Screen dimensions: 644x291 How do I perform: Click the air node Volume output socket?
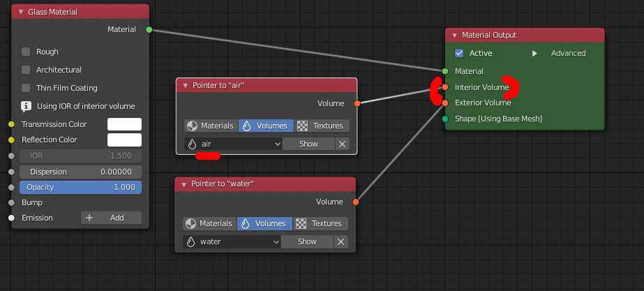click(x=357, y=103)
